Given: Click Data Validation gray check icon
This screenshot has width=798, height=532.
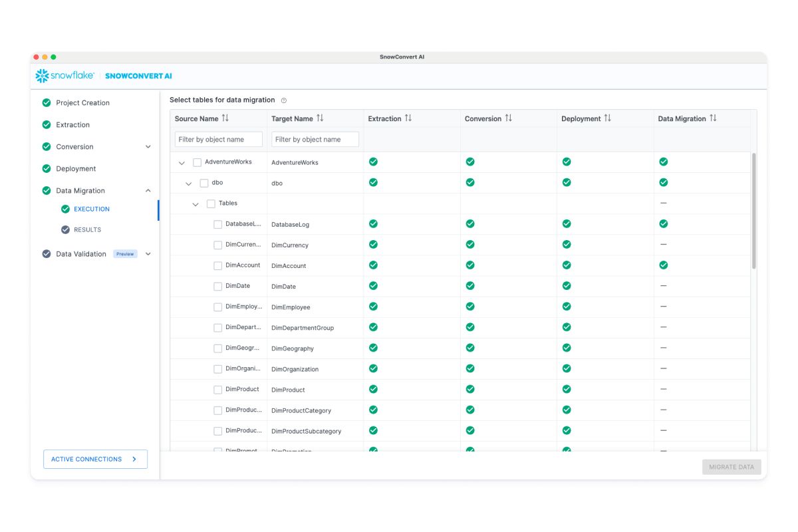Looking at the screenshot, I should [x=47, y=253].
